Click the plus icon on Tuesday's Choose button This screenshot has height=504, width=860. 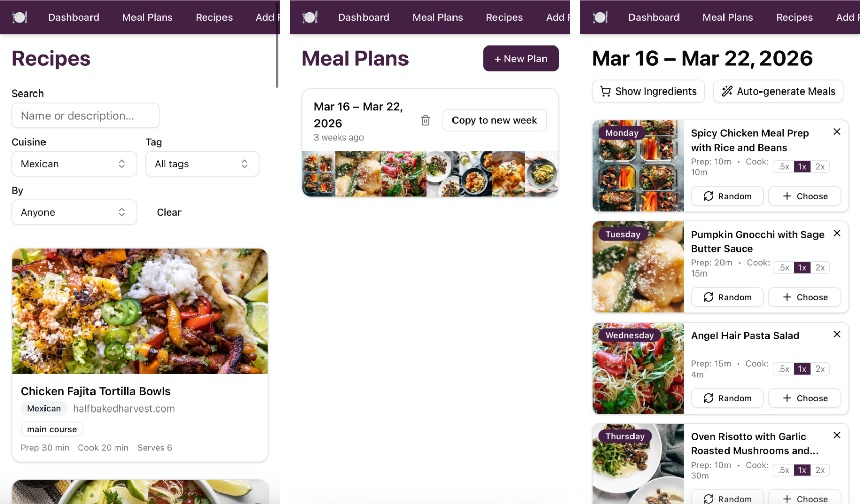point(787,297)
